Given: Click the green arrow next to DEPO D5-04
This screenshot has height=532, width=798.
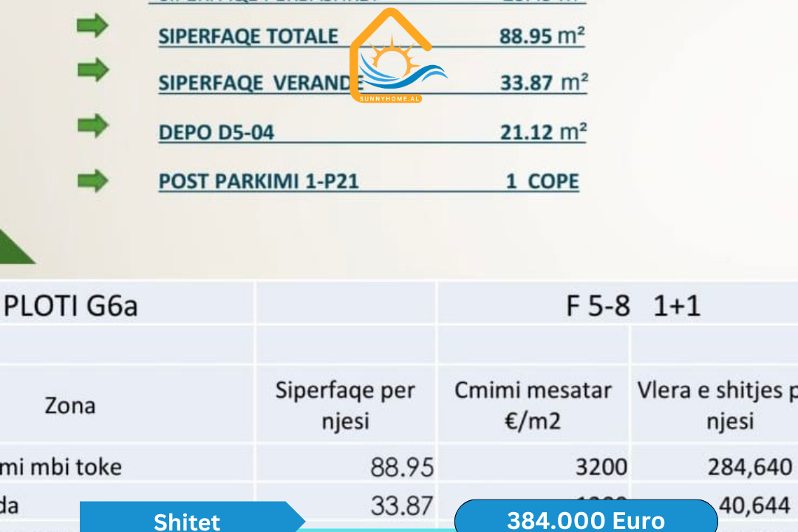Looking at the screenshot, I should point(92,126).
